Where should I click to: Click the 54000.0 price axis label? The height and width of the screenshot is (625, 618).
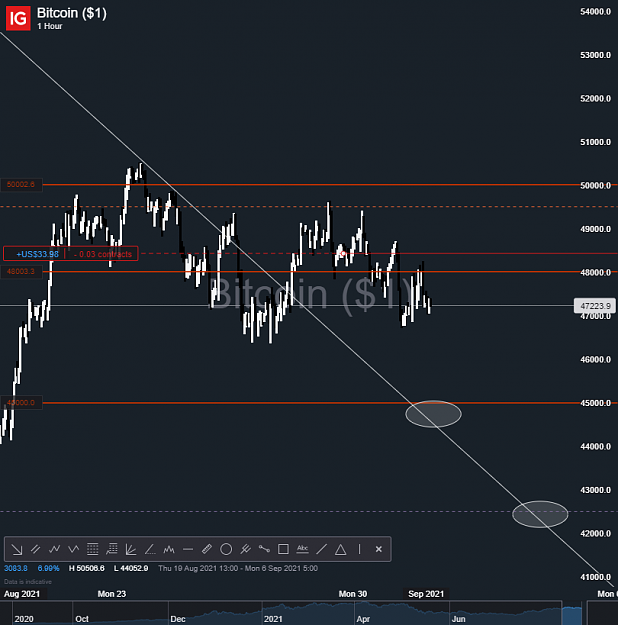(x=595, y=12)
